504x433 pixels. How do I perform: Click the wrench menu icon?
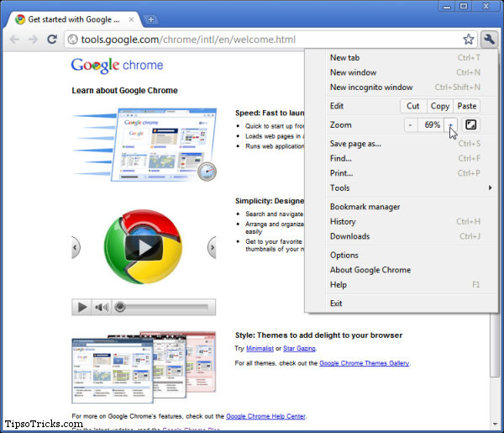pos(489,40)
